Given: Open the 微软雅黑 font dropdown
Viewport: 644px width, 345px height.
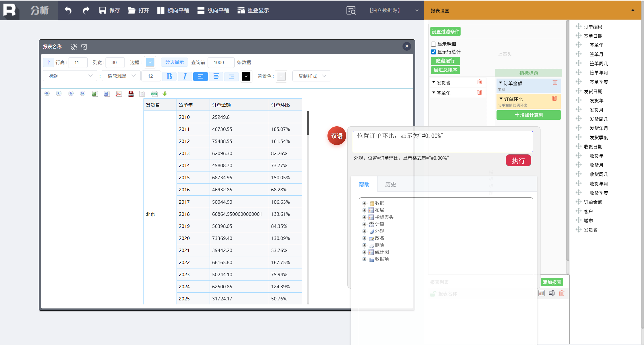Looking at the screenshot, I should coord(121,76).
